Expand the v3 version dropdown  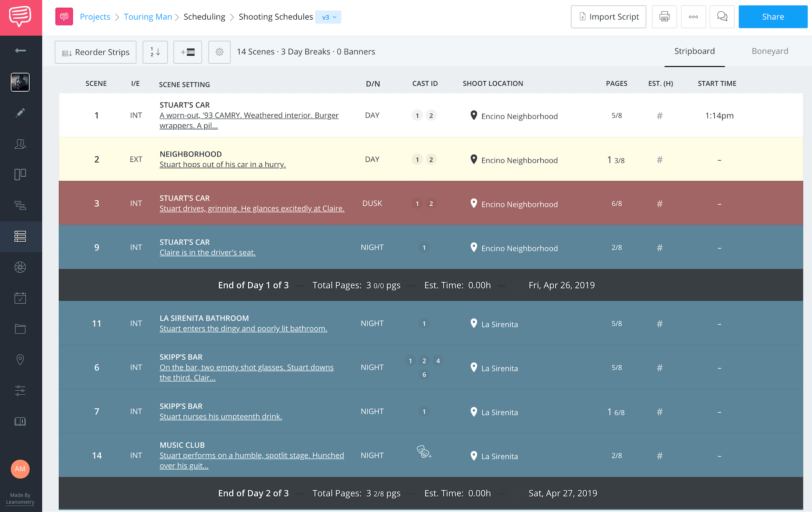click(x=328, y=17)
